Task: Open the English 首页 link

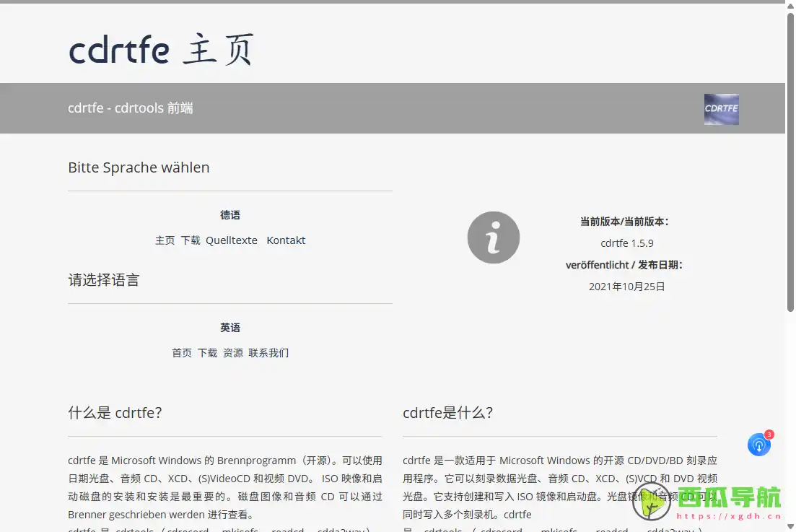Action: [182, 353]
